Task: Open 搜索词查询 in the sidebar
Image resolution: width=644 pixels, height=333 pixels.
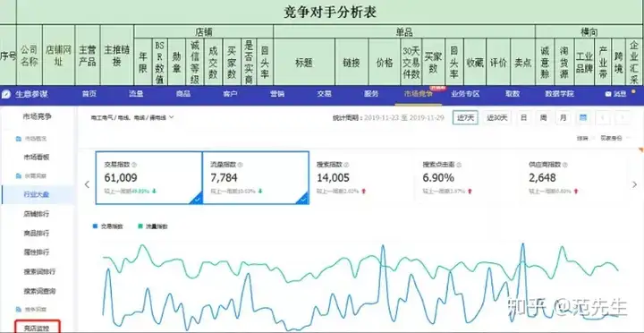Action: tap(40, 291)
